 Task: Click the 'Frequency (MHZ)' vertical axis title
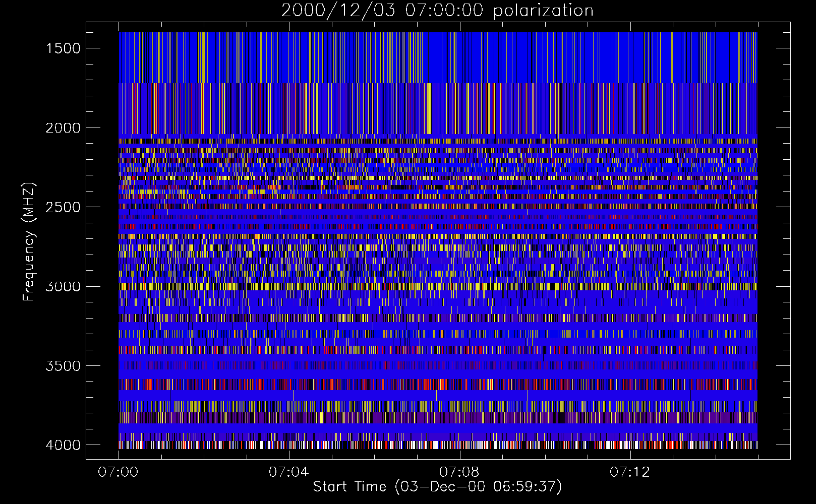click(x=29, y=242)
